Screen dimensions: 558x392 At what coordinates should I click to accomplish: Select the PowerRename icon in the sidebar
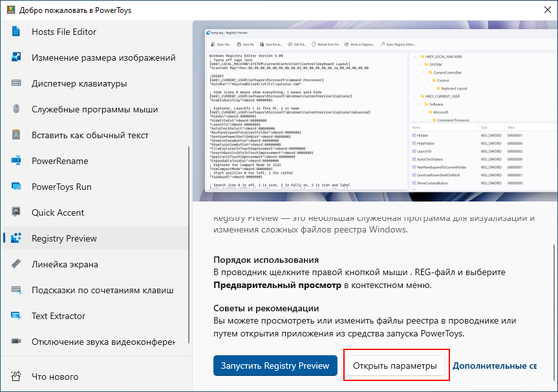coord(16,161)
